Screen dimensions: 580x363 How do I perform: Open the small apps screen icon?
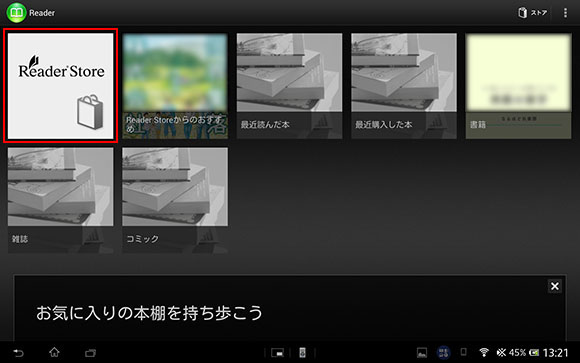click(277, 353)
